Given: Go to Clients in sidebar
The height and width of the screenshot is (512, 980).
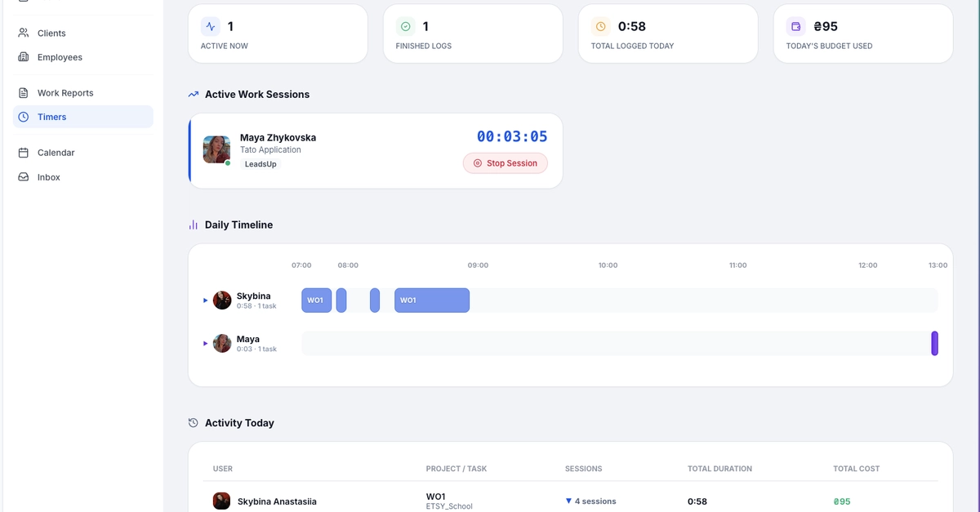Looking at the screenshot, I should (82, 33).
